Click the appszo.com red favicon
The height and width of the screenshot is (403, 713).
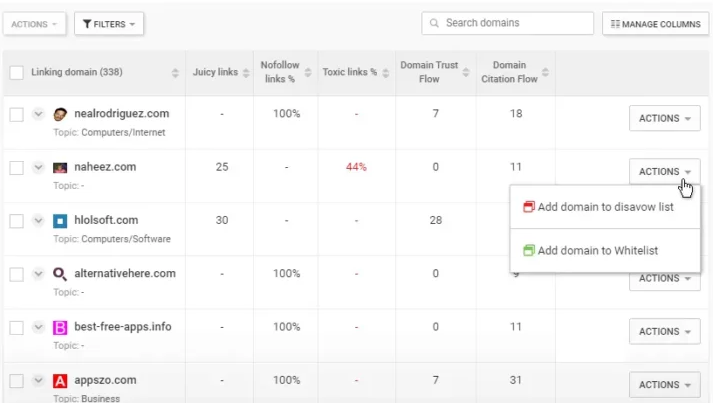(60, 381)
